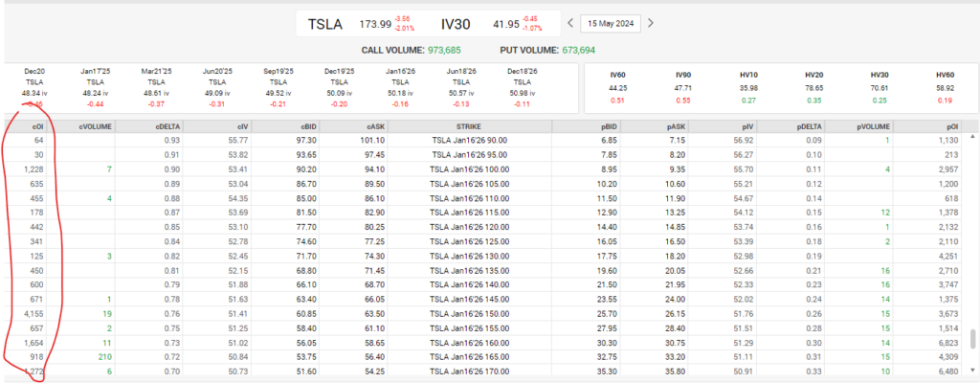Select the Jan16'26 expiration

click(x=400, y=87)
